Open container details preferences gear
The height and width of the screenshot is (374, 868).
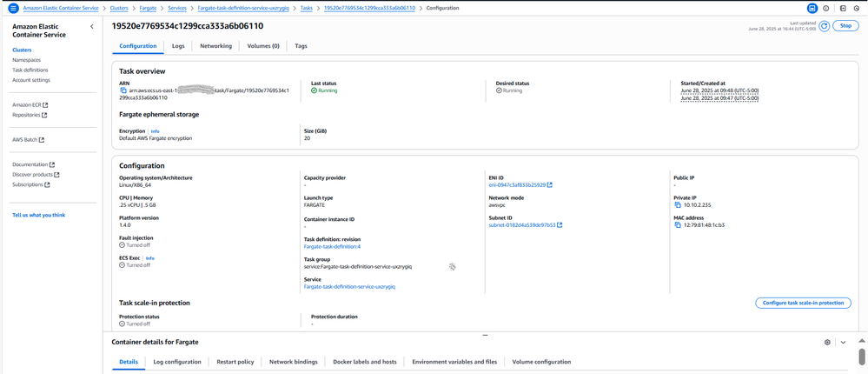click(827, 343)
